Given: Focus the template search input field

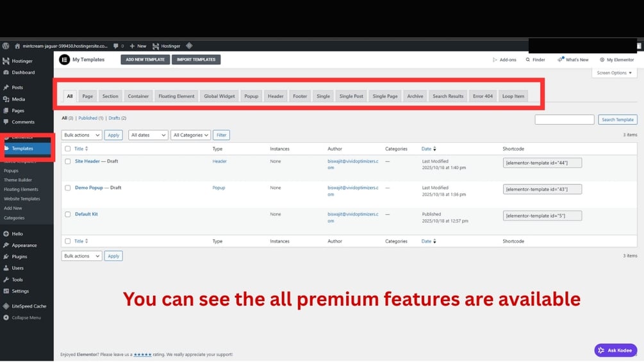Looking at the screenshot, I should click(x=565, y=119).
